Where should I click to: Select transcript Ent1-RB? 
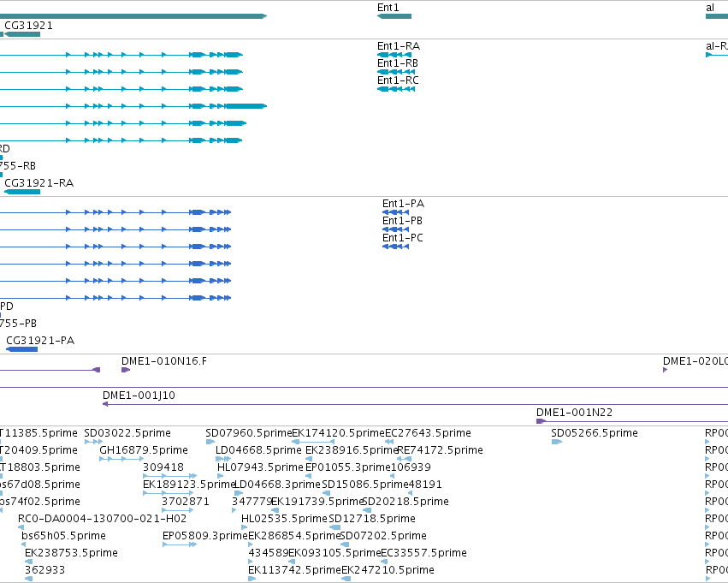[x=396, y=72]
